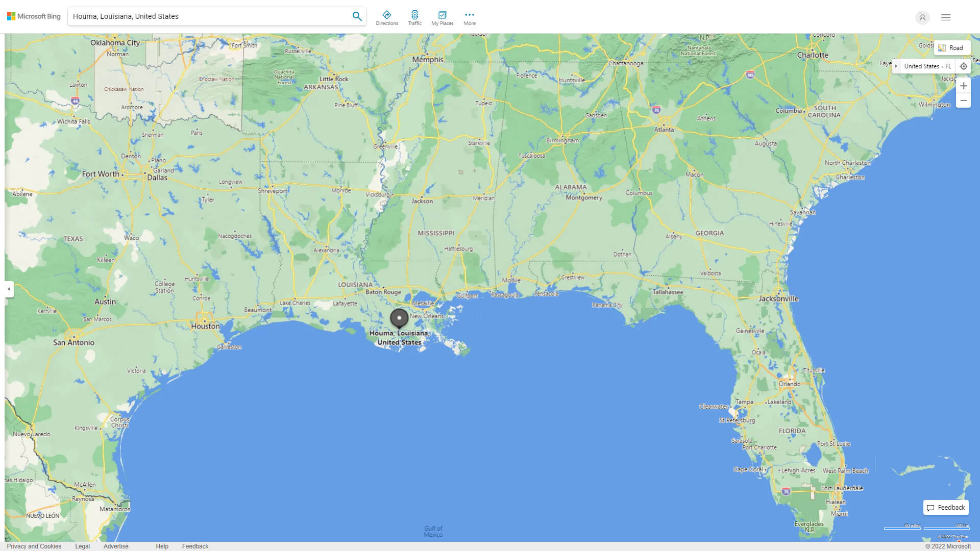
Task: Open the Help link
Action: (162, 546)
